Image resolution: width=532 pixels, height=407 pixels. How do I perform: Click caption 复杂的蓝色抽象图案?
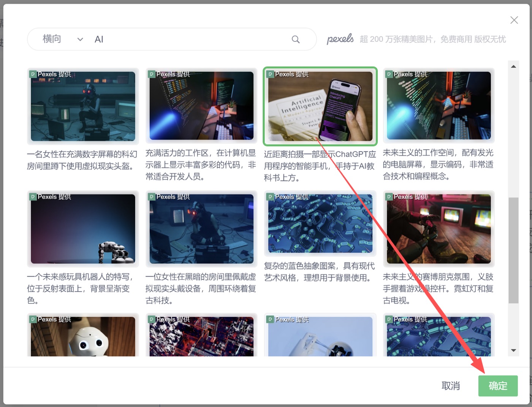pos(319,272)
